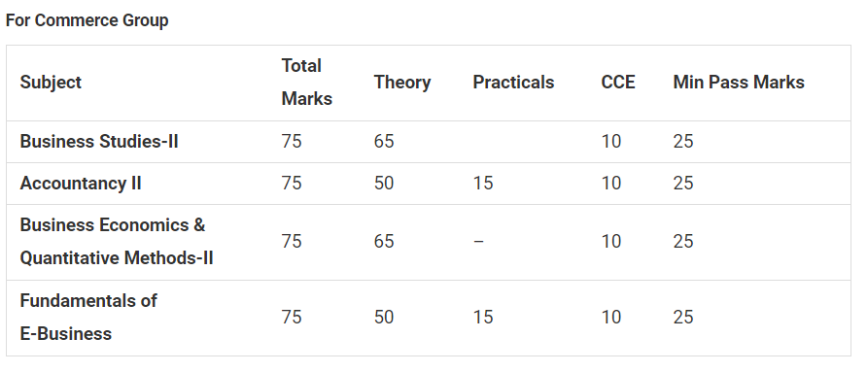Select the CCE column header

pos(618,83)
